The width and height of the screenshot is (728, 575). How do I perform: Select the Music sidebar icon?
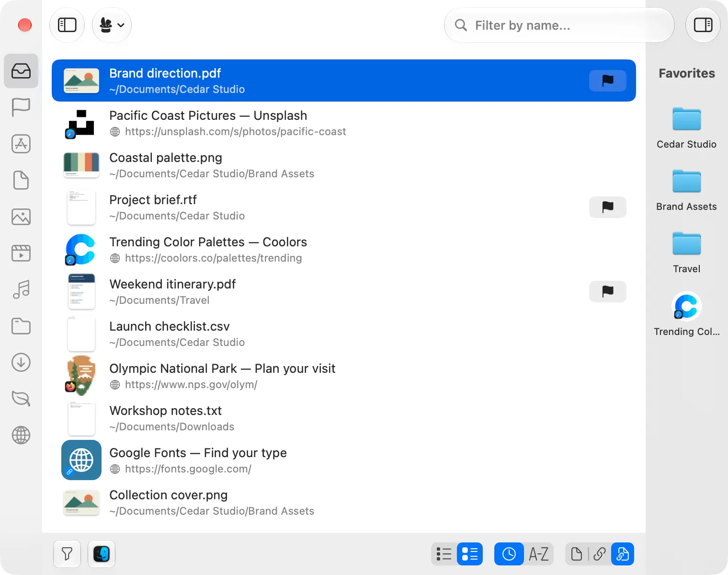(21, 289)
